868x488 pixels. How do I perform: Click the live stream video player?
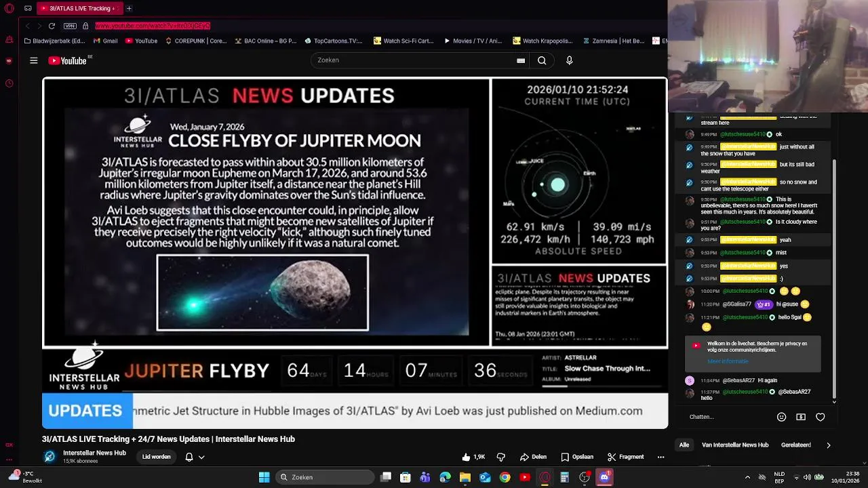pos(355,253)
